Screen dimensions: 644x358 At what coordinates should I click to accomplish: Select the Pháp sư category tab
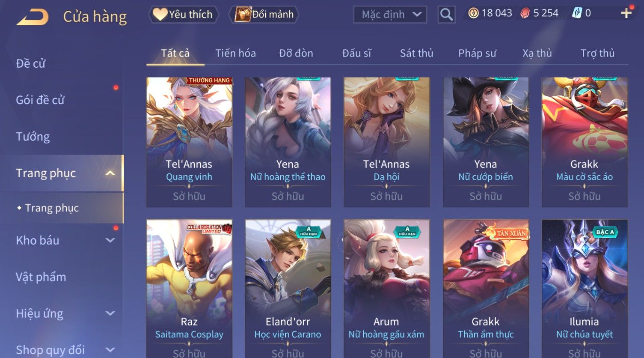pyautogui.click(x=477, y=53)
